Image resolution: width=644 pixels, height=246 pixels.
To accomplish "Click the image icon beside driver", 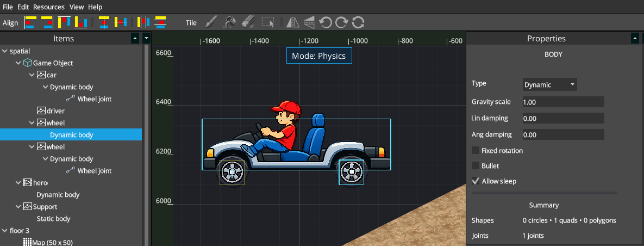I will coord(41,110).
